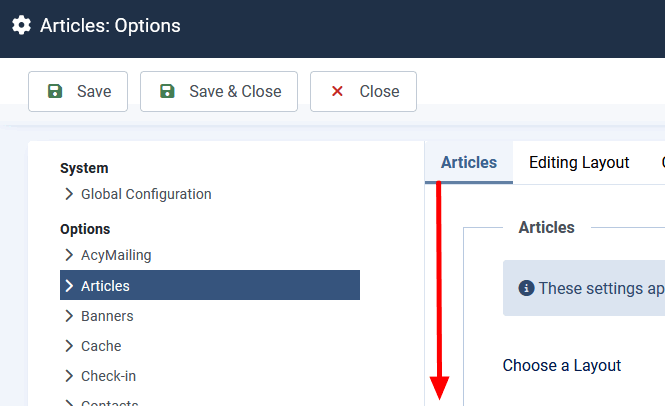This screenshot has height=406, width=665.
Task: Click the chevron beside Check-in
Action: (69, 376)
